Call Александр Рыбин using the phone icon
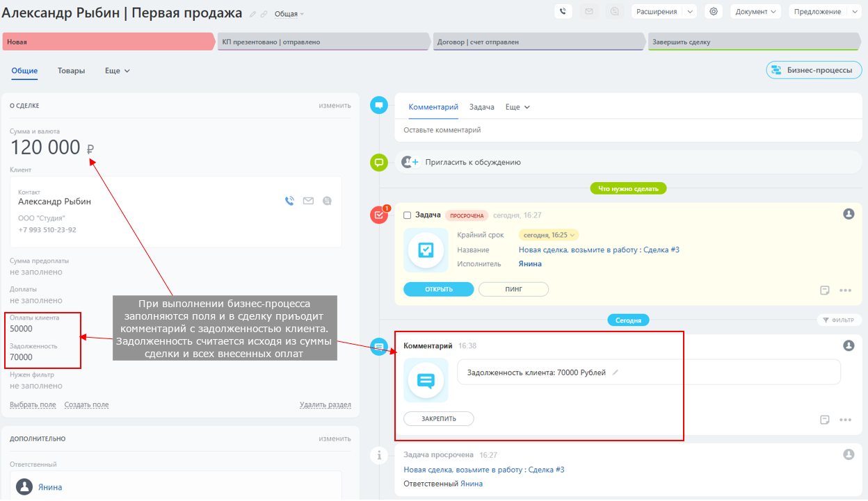868x501 pixels. click(289, 201)
